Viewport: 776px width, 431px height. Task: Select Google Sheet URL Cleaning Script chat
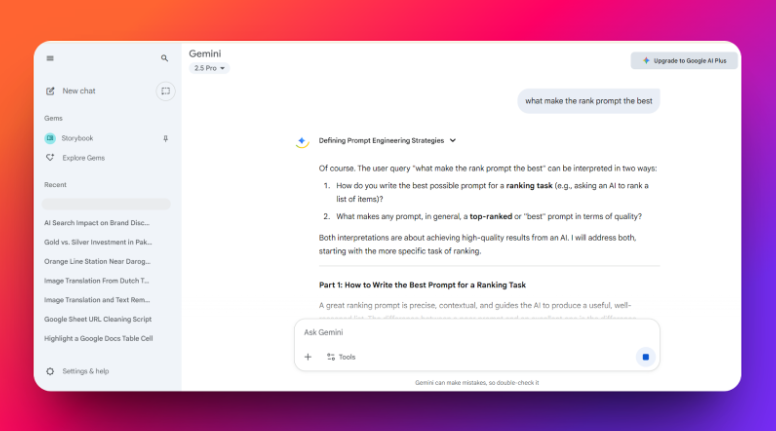point(97,319)
